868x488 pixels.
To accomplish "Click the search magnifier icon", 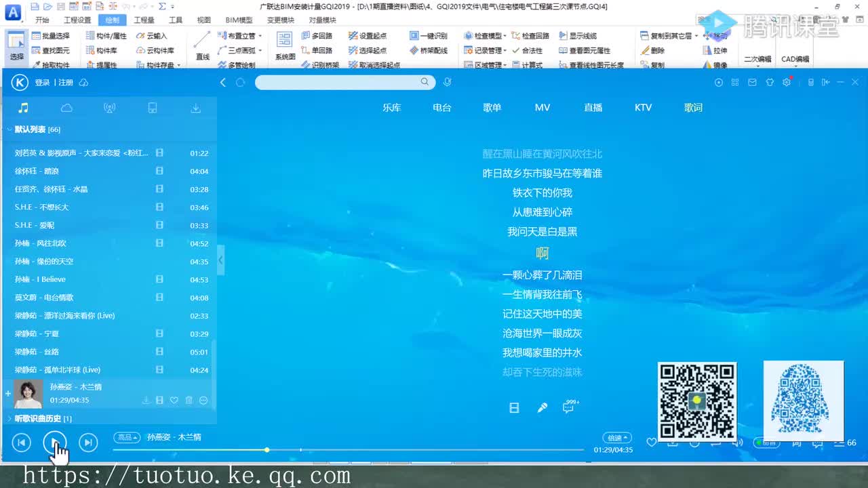I will tap(425, 82).
